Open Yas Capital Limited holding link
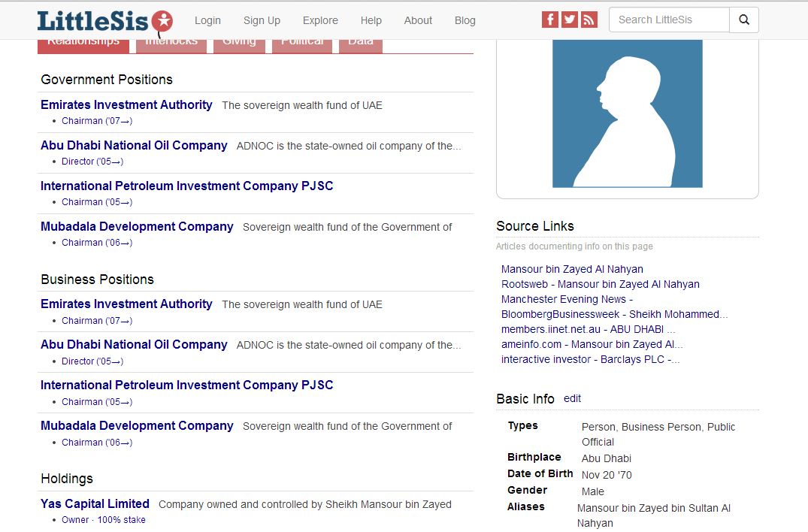808x532 pixels. point(95,504)
